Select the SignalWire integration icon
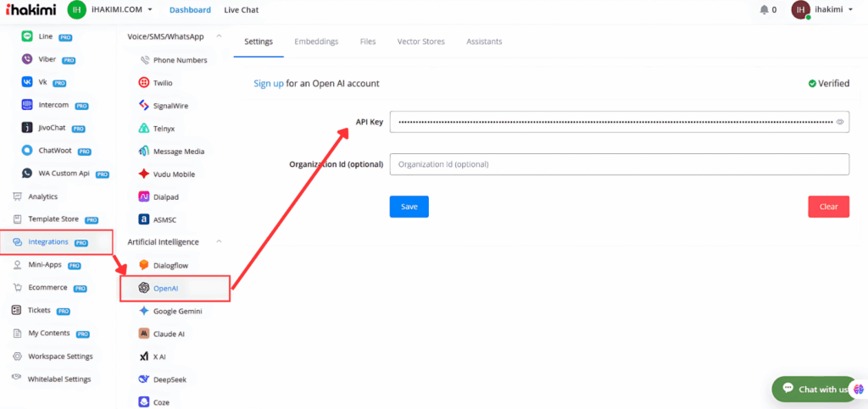This screenshot has height=409, width=868. click(x=144, y=106)
